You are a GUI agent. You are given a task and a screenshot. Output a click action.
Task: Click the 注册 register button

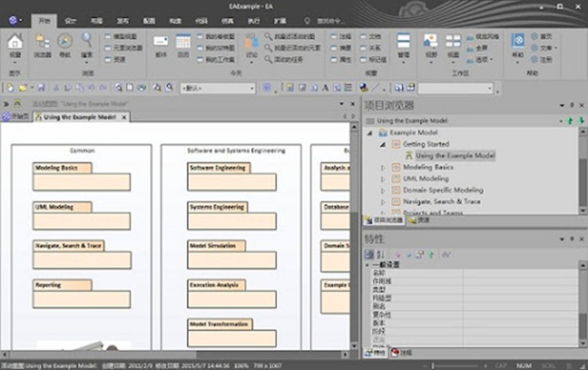pyautogui.click(x=542, y=60)
